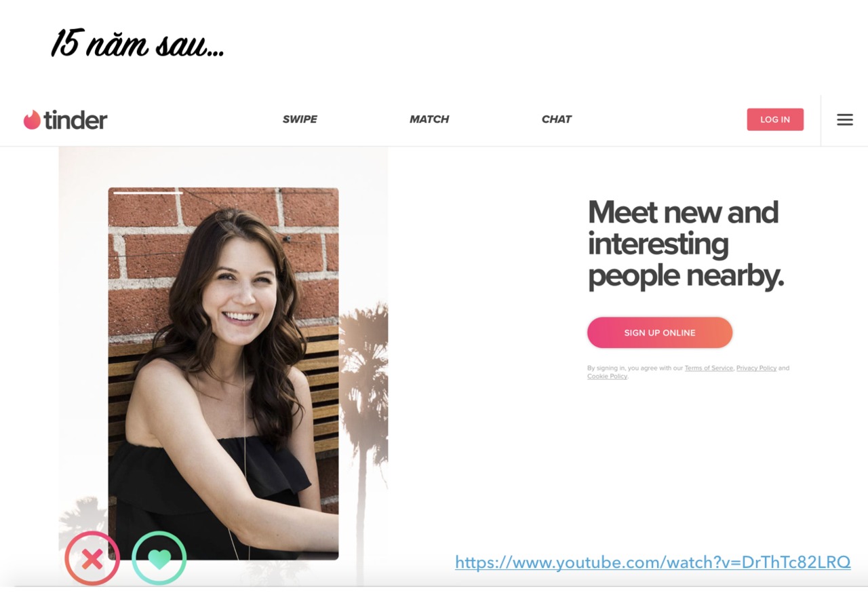868x595 pixels.
Task: Click the woman's profile photo card
Action: pyautogui.click(x=223, y=374)
